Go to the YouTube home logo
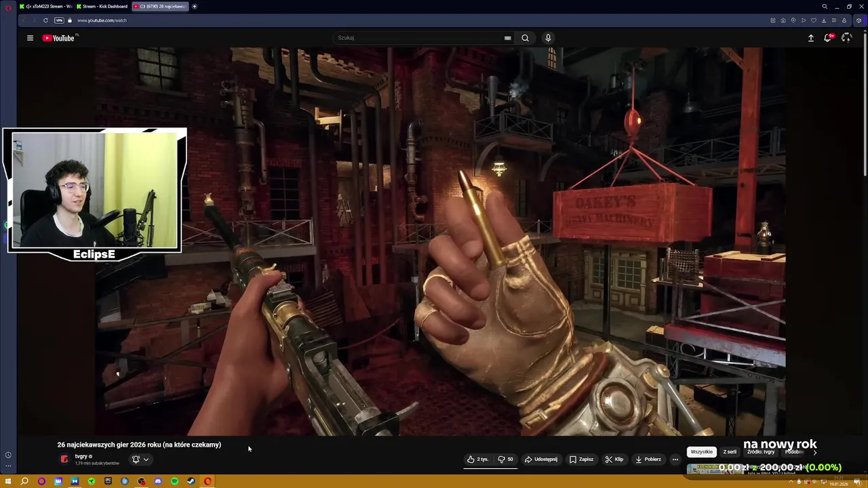868x488 pixels. 58,38
